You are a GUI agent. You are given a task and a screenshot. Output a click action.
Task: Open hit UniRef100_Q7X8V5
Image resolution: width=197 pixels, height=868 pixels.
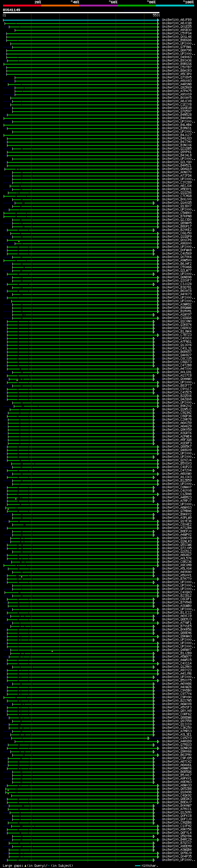[176, 78]
